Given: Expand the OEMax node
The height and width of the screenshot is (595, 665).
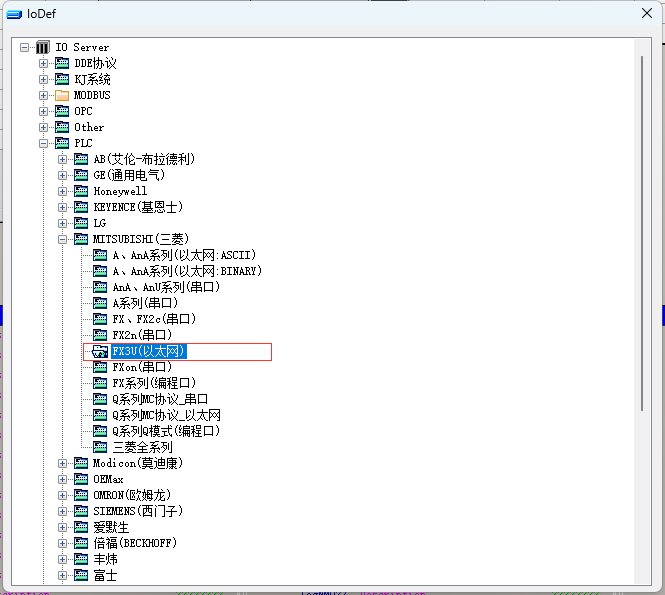Looking at the screenshot, I should (x=62, y=479).
